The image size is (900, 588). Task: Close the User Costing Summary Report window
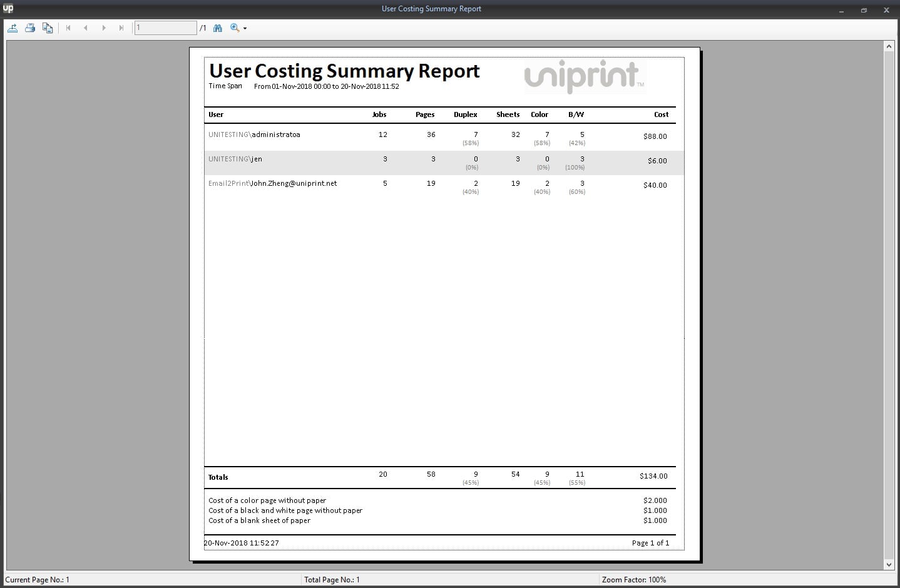tap(886, 10)
